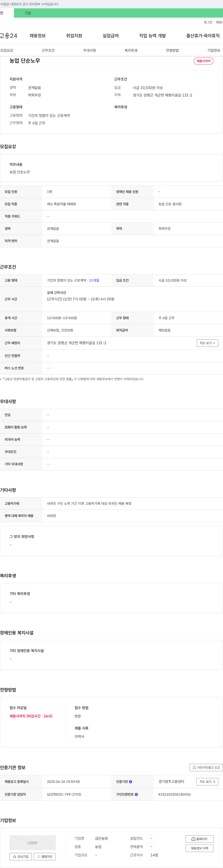
Task: Select wage text 시급 10,030원 이상 in summary
Action: coord(148,88)
